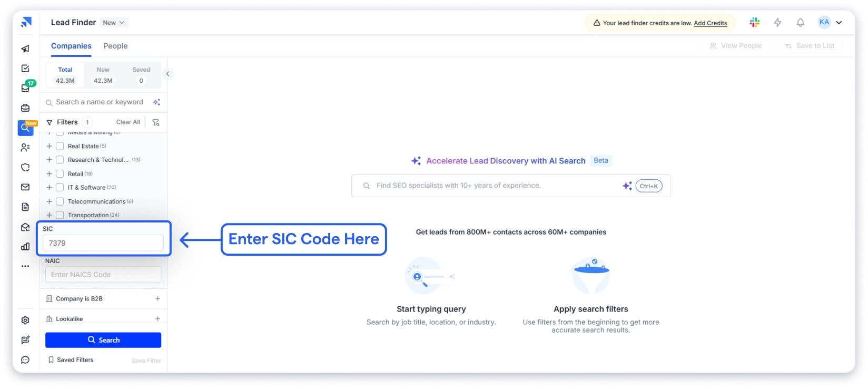Expand the Research & Technol... industry group
The height and width of the screenshot is (388, 868).
click(x=49, y=160)
